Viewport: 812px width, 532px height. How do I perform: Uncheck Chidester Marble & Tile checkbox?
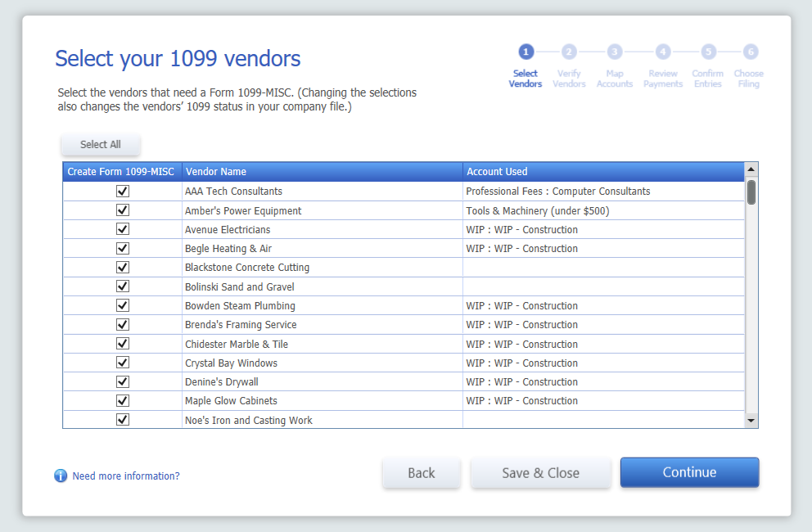coord(123,344)
